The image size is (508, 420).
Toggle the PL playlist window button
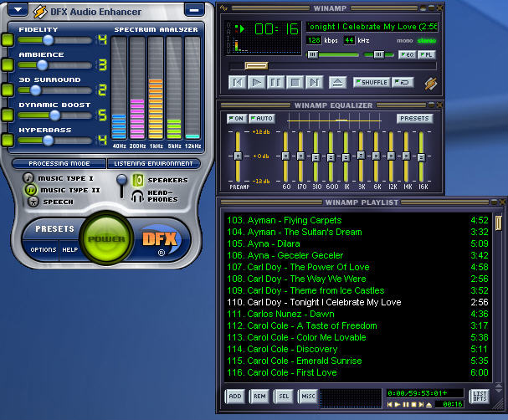point(426,54)
